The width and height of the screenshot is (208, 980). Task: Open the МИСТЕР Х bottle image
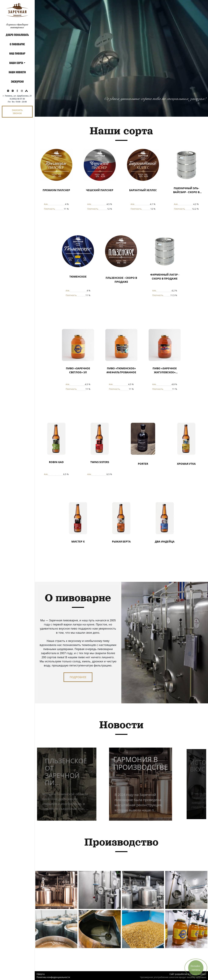(78, 518)
